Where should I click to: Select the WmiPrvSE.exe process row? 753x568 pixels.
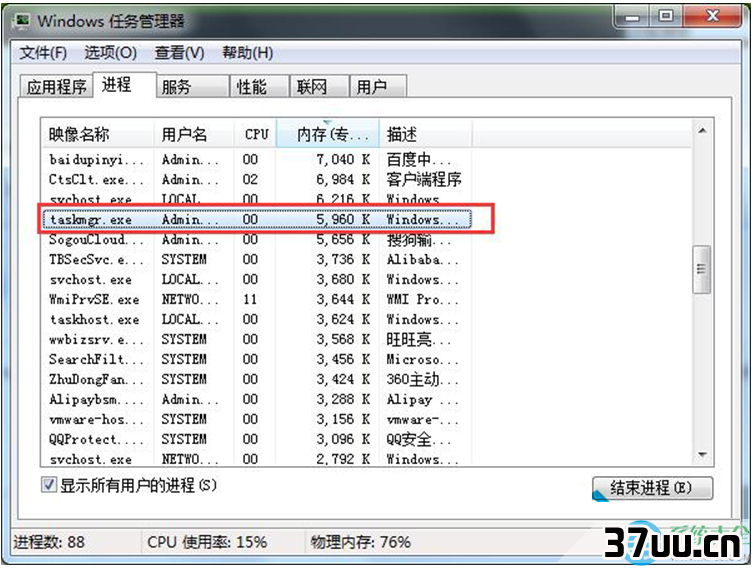pos(257,300)
